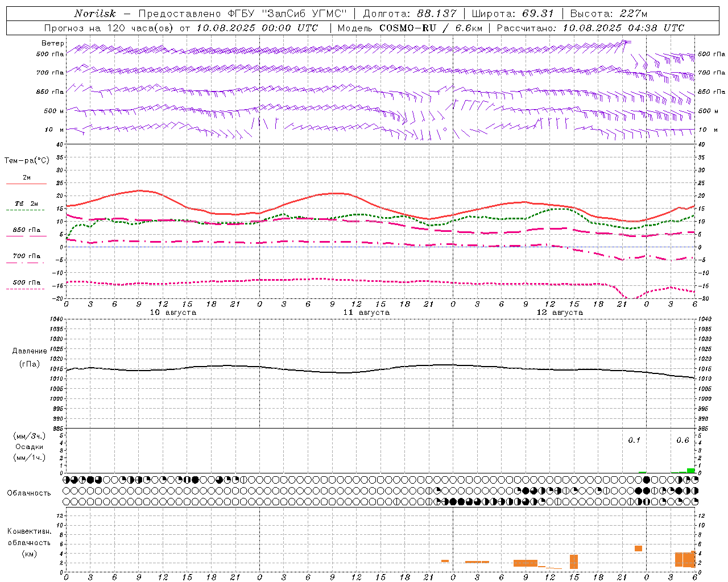Click the solid red line sample under 2м

26,184
